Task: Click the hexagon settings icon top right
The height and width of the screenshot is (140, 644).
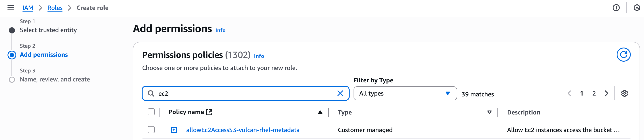Action: click(636, 8)
